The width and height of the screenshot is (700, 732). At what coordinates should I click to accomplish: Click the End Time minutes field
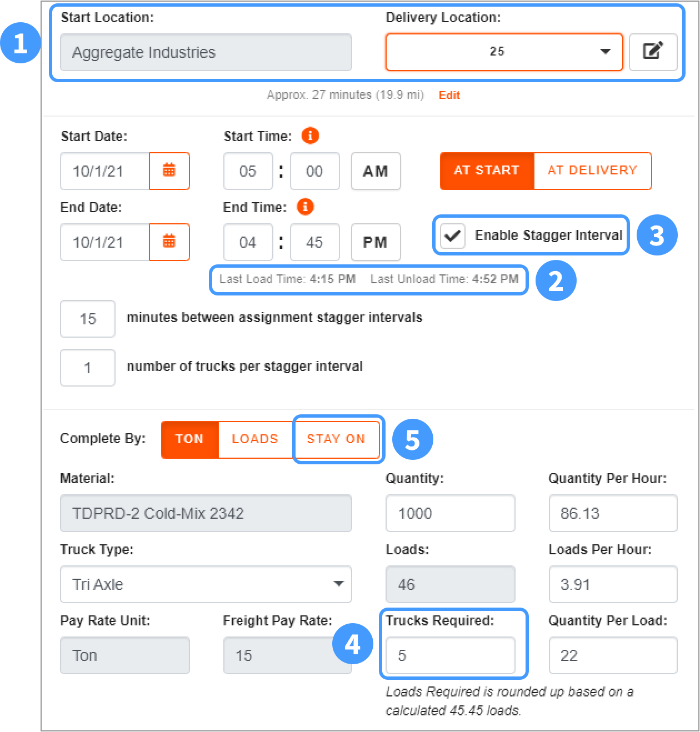click(x=314, y=242)
